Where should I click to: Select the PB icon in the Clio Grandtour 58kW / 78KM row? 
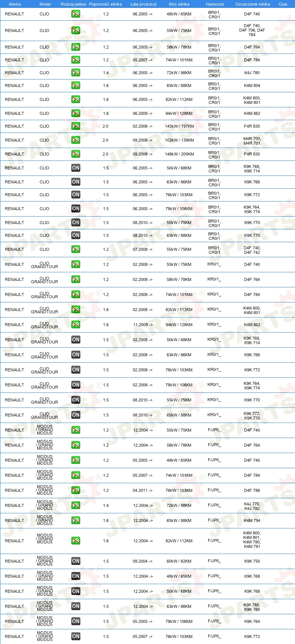(75, 279)
